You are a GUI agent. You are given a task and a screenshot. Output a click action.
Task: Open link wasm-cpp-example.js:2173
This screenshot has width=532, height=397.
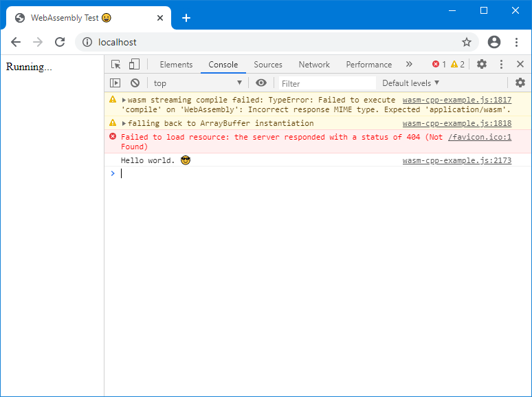[456, 160]
